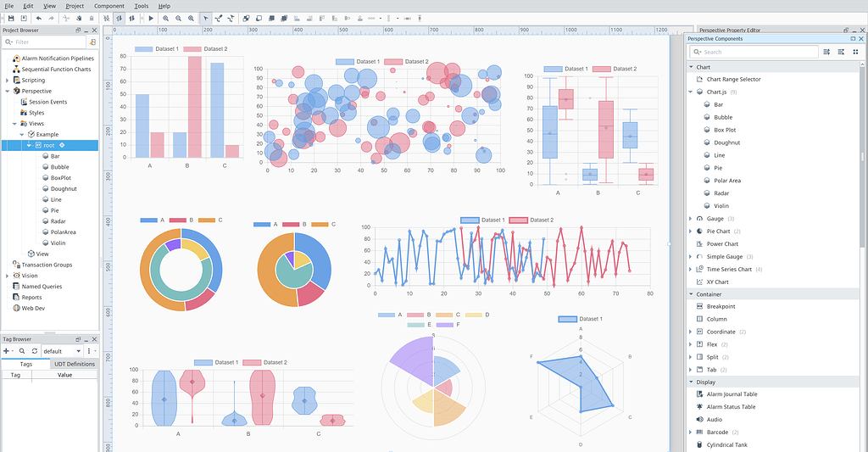Click the Undo arrow in the toolbar
Image resolution: width=868 pixels, height=452 pixels.
click(39, 19)
